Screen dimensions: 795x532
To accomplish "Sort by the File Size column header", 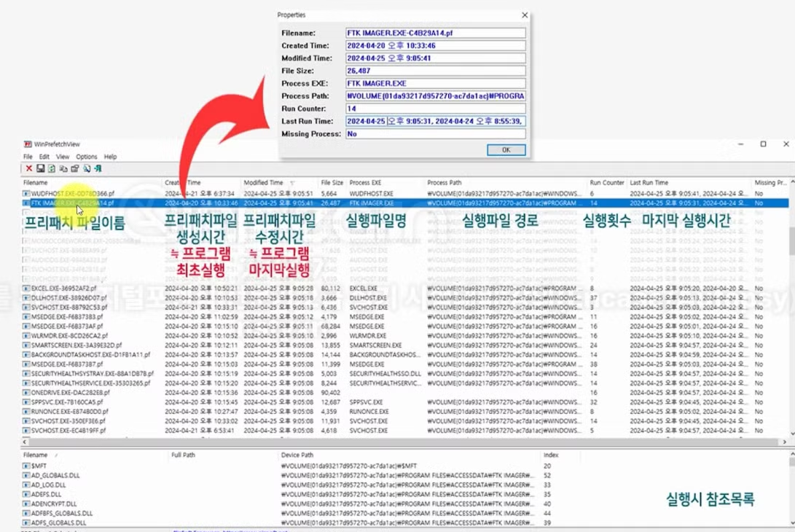I will pyautogui.click(x=332, y=183).
